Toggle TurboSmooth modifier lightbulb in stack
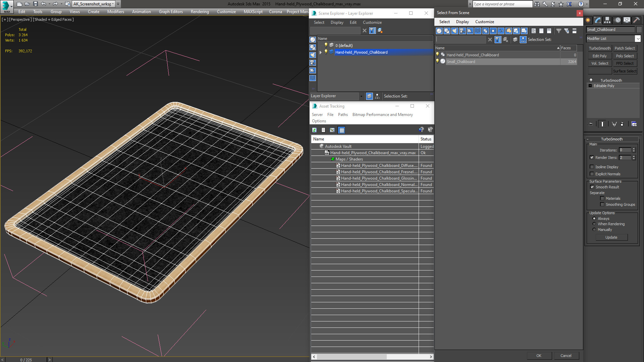Screen dimensions: 644x362 (x=591, y=80)
